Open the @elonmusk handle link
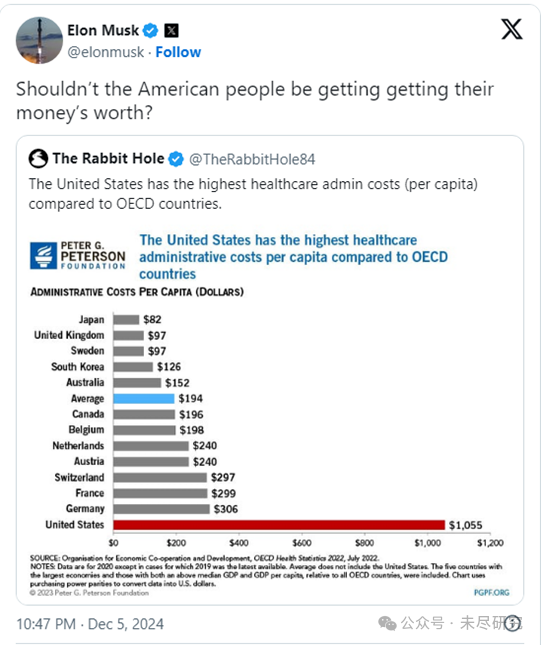 [x=106, y=52]
